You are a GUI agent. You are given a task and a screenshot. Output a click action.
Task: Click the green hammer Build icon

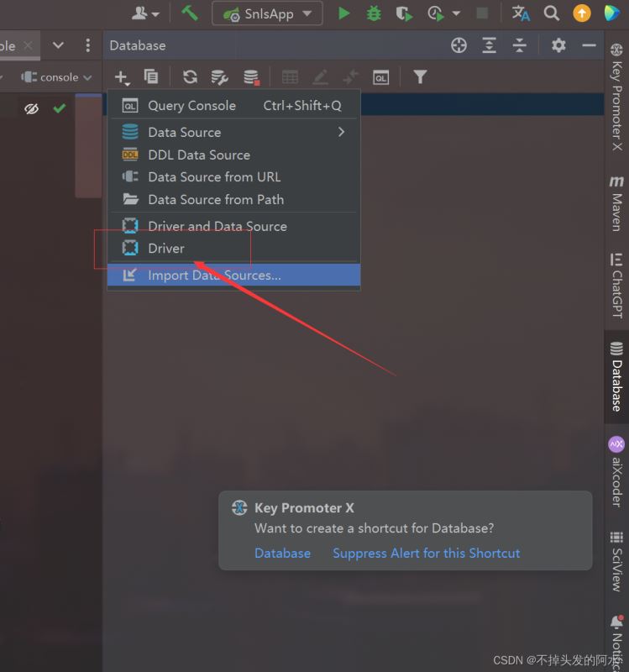coord(190,13)
